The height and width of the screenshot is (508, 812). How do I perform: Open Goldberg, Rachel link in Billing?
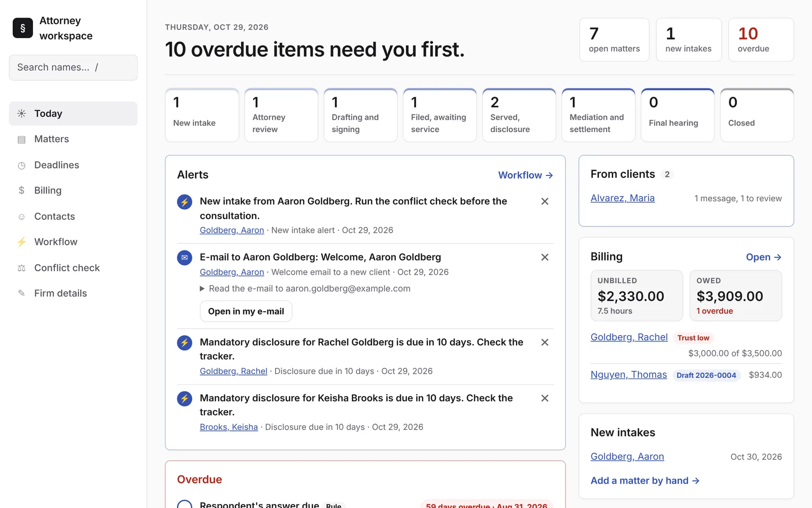coord(629,337)
